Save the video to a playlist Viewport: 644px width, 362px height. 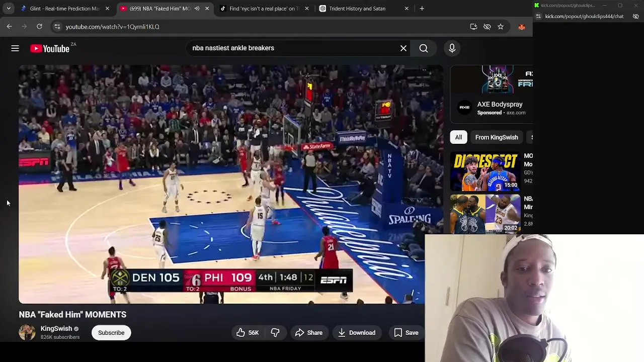[407, 333]
